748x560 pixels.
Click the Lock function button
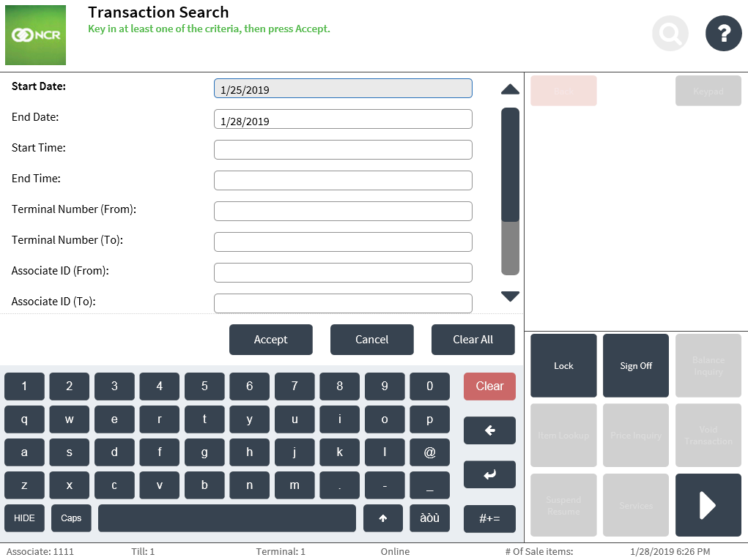563,366
